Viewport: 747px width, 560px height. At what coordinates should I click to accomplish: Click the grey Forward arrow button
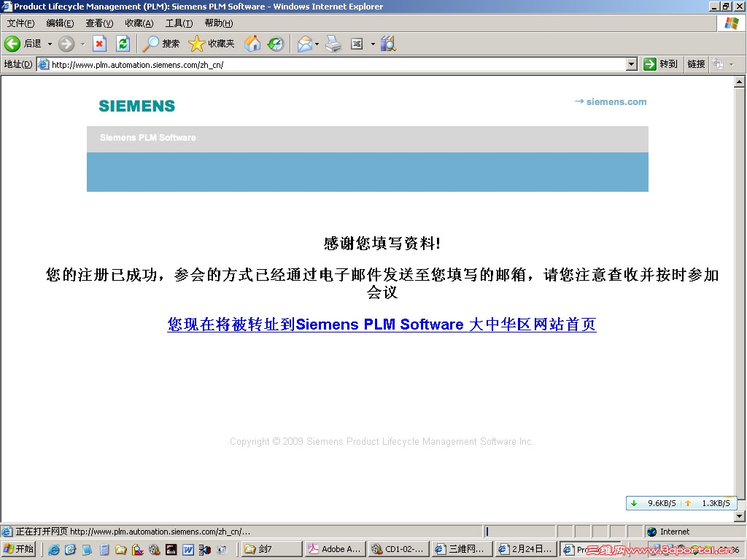point(66,44)
